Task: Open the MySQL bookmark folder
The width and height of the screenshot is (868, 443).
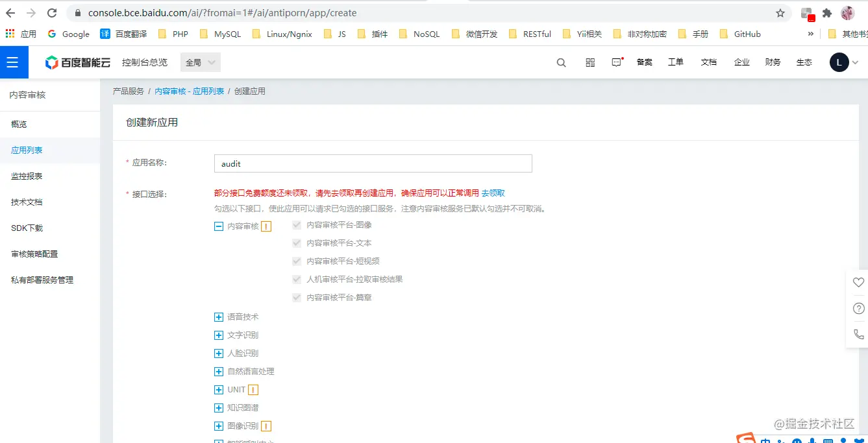Action: [220, 34]
